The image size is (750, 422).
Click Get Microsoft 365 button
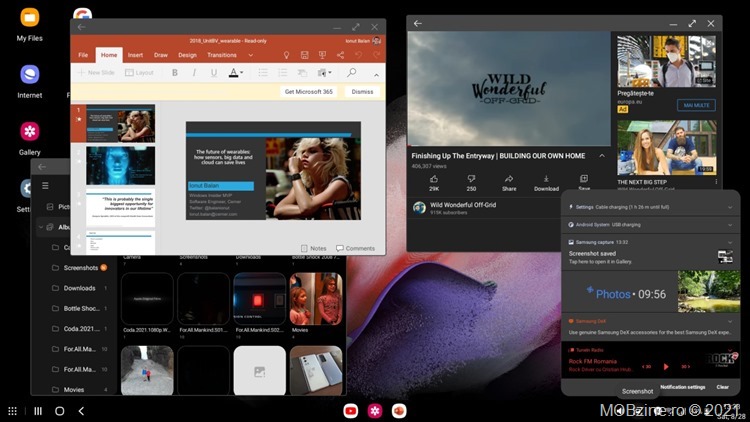coord(309,91)
